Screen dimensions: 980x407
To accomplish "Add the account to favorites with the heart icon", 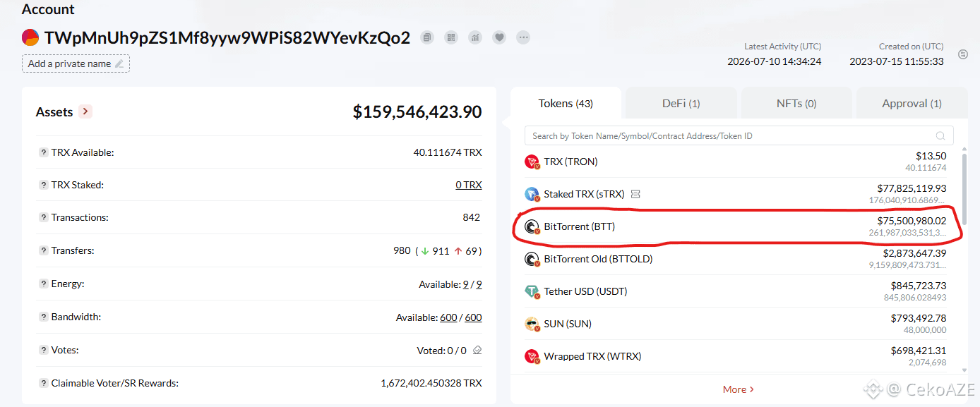I will tap(499, 37).
